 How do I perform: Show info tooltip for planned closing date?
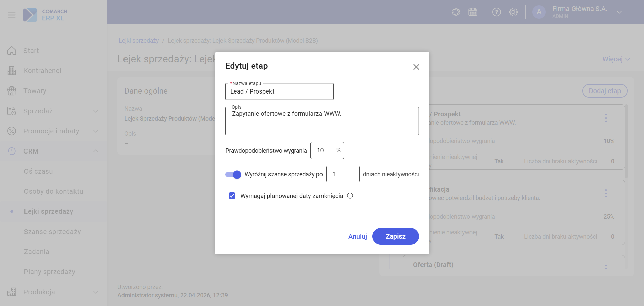tap(350, 196)
